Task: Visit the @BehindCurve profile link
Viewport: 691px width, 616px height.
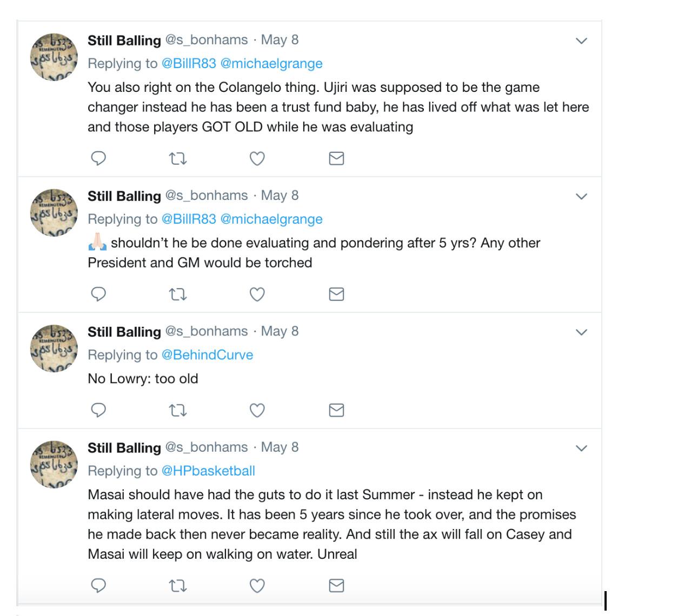Action: point(207,354)
